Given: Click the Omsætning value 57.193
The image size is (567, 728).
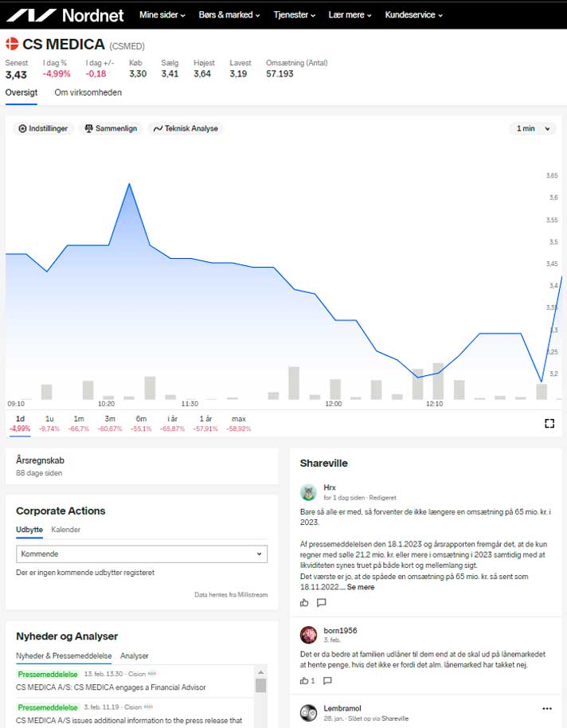Looking at the screenshot, I should pyautogui.click(x=280, y=74).
